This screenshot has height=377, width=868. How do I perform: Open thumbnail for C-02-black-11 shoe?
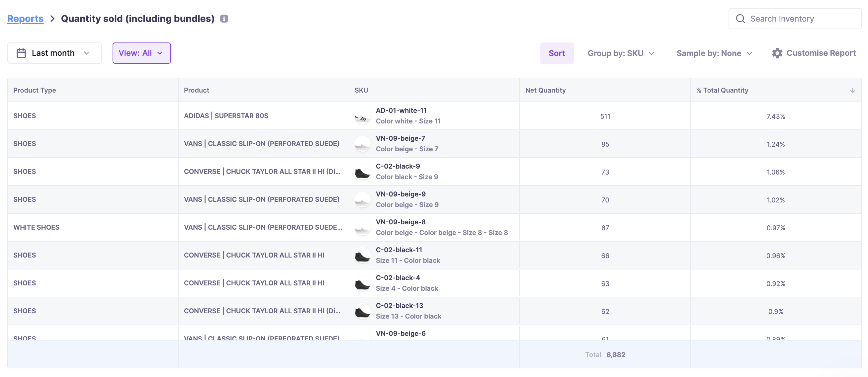click(363, 256)
